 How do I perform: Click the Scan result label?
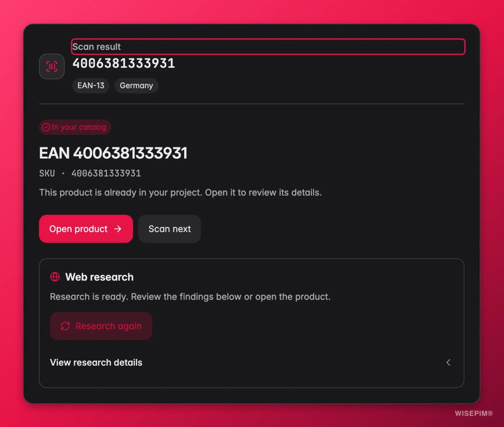tap(96, 47)
